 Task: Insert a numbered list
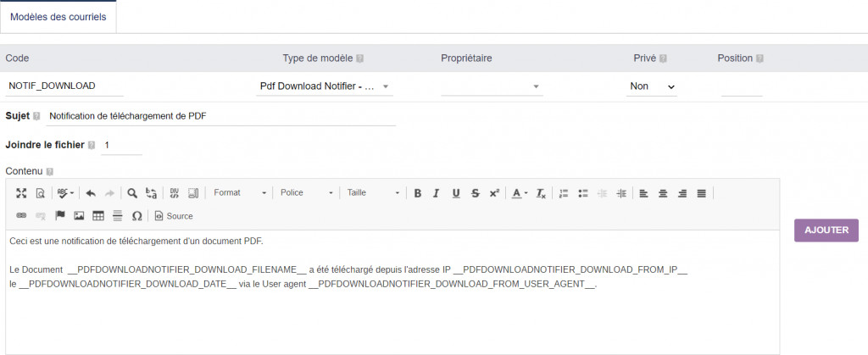tap(564, 193)
